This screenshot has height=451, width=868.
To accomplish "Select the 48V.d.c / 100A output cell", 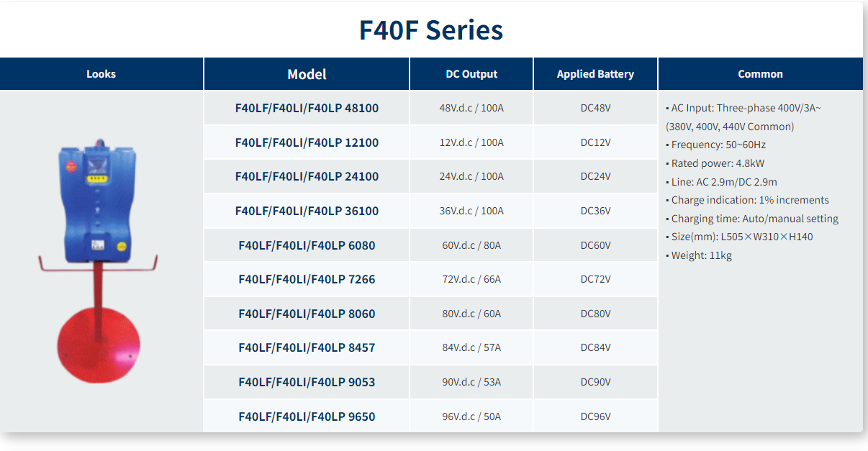I will pos(471,108).
